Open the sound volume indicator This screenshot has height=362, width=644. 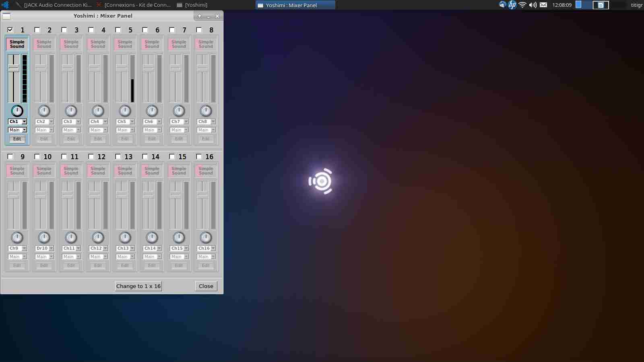point(533,5)
